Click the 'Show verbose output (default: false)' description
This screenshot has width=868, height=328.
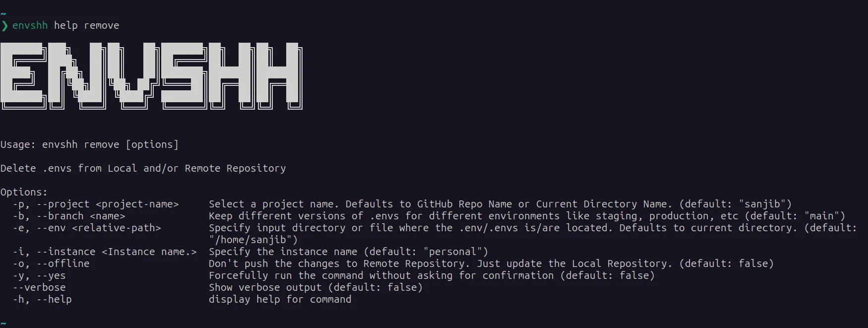(315, 287)
